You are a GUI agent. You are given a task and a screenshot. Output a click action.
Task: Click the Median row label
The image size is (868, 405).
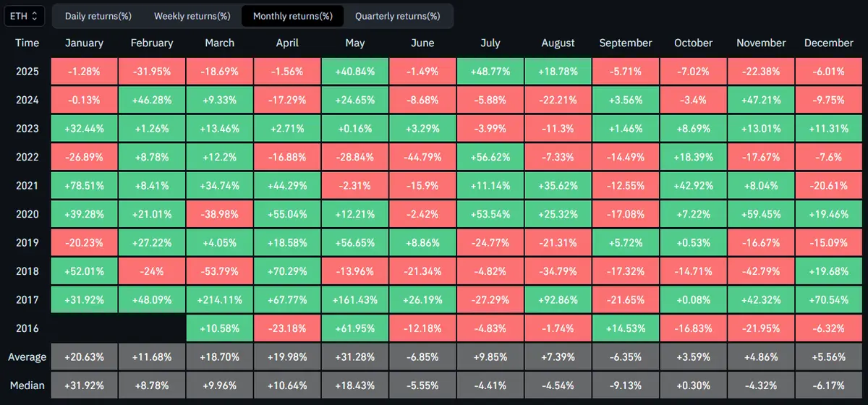point(27,385)
